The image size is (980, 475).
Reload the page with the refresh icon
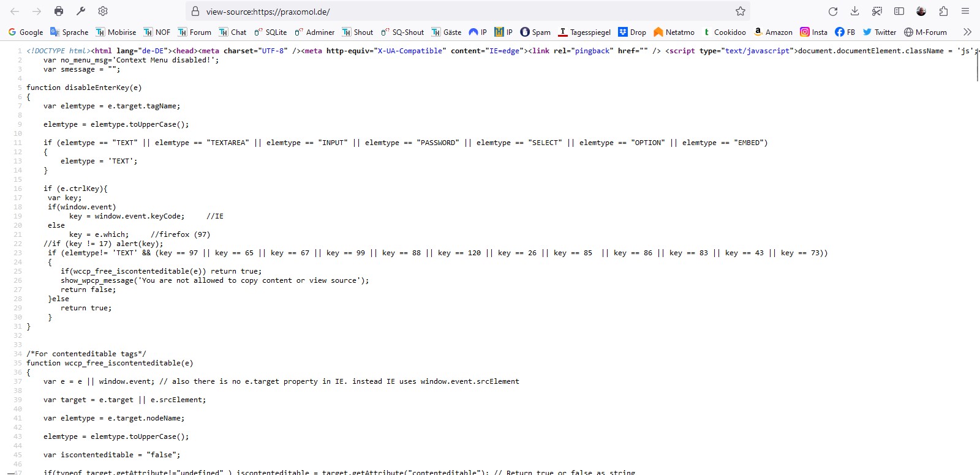click(833, 11)
